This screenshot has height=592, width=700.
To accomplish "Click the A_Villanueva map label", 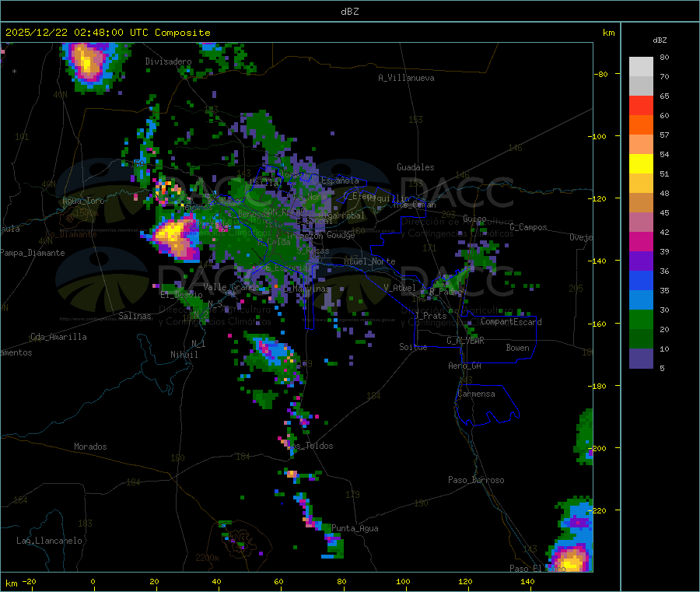I will pyautogui.click(x=406, y=78).
